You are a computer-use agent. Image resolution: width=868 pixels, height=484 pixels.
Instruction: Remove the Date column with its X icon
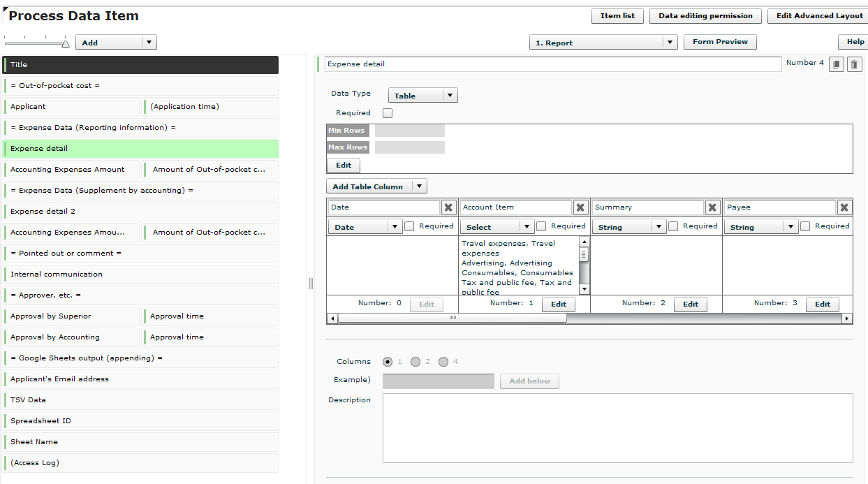(x=448, y=207)
